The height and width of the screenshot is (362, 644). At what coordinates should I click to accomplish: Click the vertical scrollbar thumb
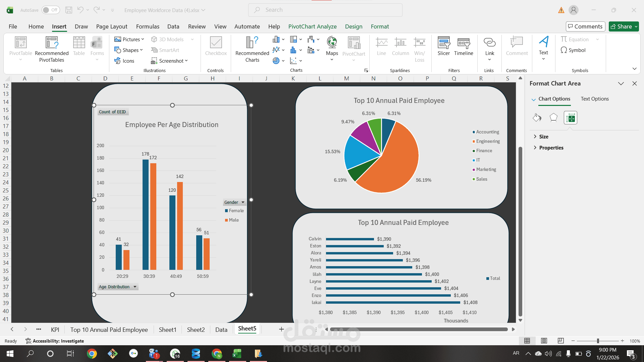pos(520,231)
